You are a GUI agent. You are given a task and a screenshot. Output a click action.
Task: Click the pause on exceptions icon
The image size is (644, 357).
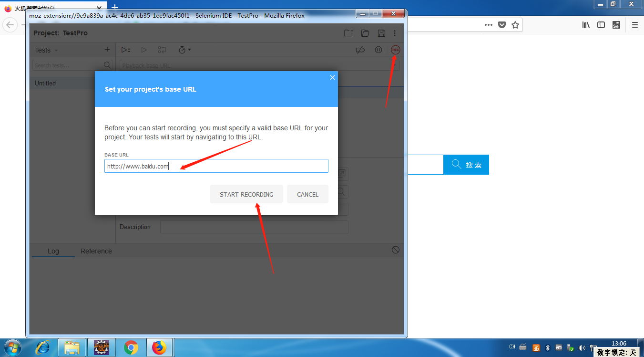click(x=378, y=50)
